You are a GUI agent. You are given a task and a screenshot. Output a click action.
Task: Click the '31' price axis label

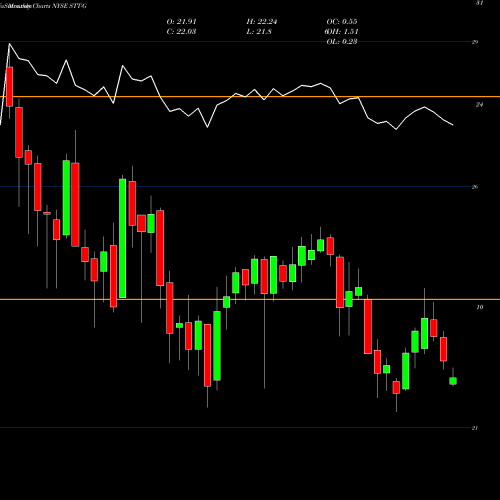(x=479, y=3)
